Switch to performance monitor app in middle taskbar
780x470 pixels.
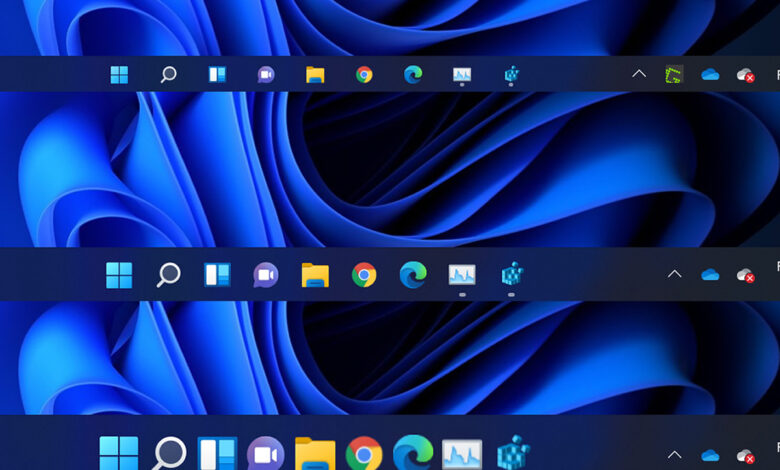pos(462,274)
